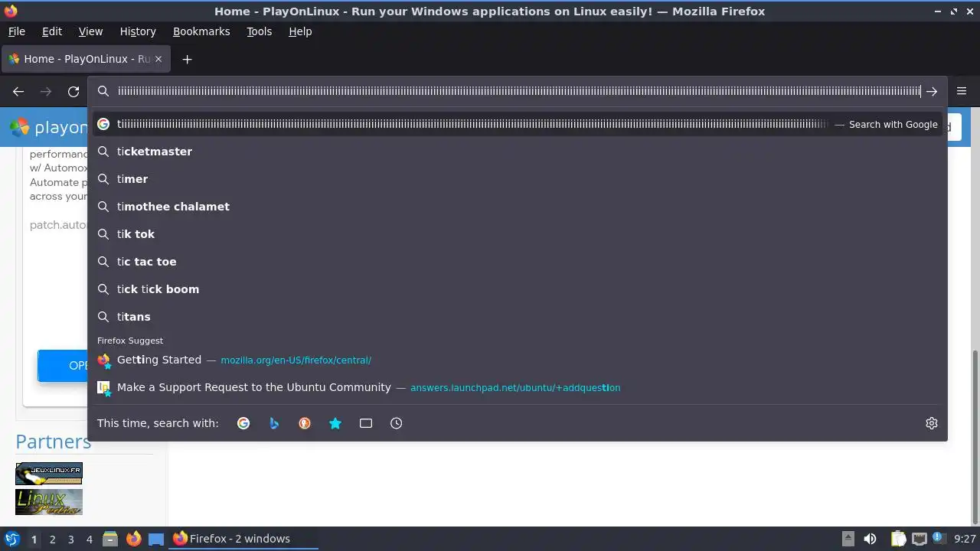Open the File menu
This screenshot has height=551, width=980.
pyautogui.click(x=16, y=31)
